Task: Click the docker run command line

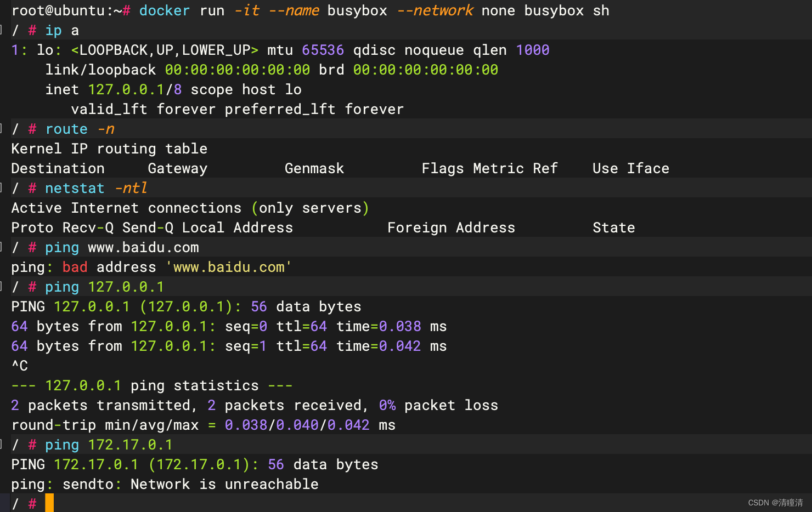Action: [310, 10]
